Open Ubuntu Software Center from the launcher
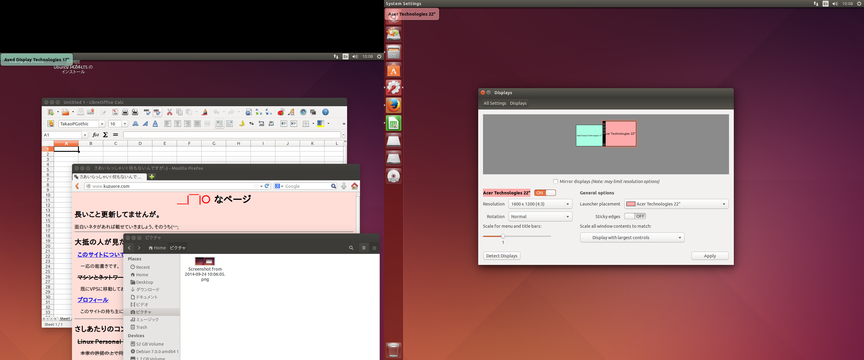 [x=393, y=69]
